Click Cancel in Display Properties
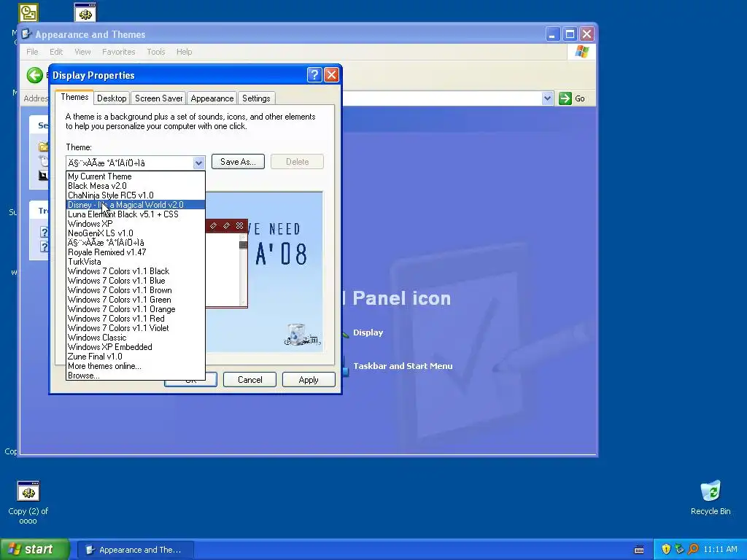The width and height of the screenshot is (747, 560). click(249, 380)
